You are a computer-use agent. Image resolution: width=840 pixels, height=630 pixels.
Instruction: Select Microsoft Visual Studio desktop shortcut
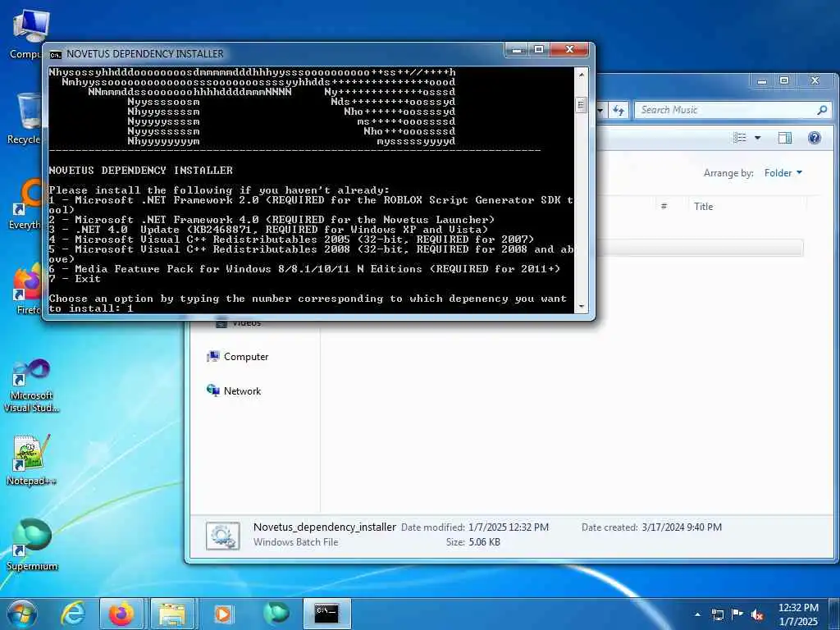32,386
